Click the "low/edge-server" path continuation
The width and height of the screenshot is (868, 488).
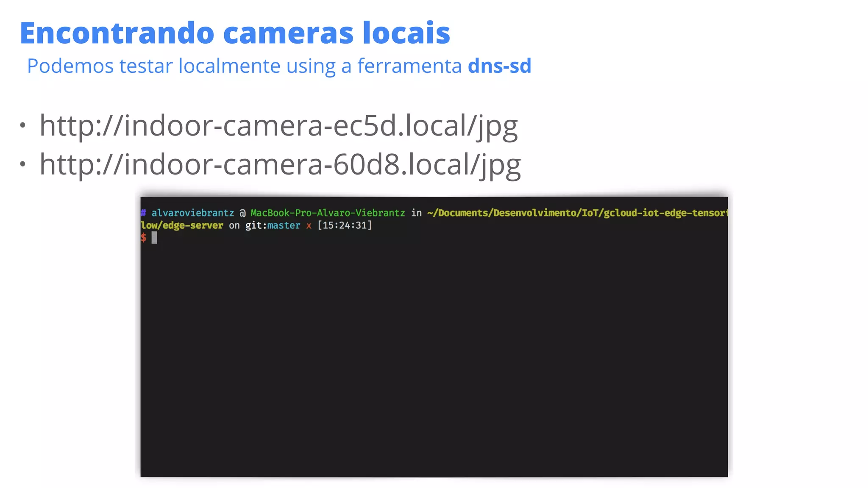point(182,225)
